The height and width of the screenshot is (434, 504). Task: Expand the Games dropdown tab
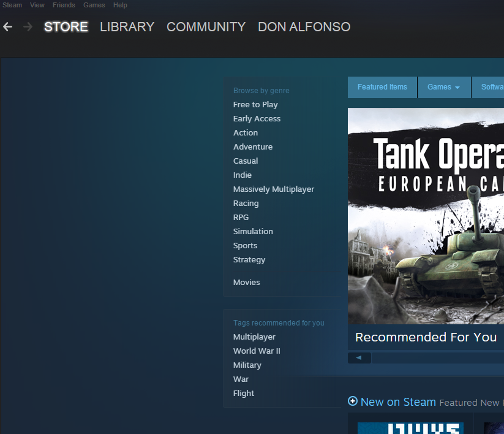pos(444,87)
